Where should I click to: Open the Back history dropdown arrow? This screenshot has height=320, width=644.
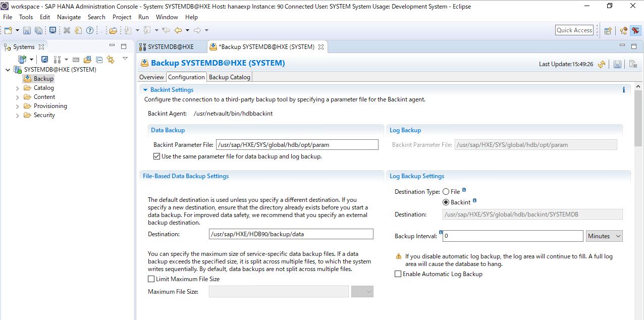click(187, 30)
